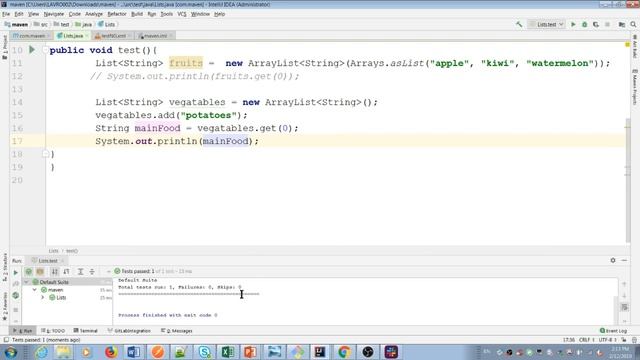Click the green Run button in top toolbar
Screen dimensions: 640x360
tap(573, 24)
